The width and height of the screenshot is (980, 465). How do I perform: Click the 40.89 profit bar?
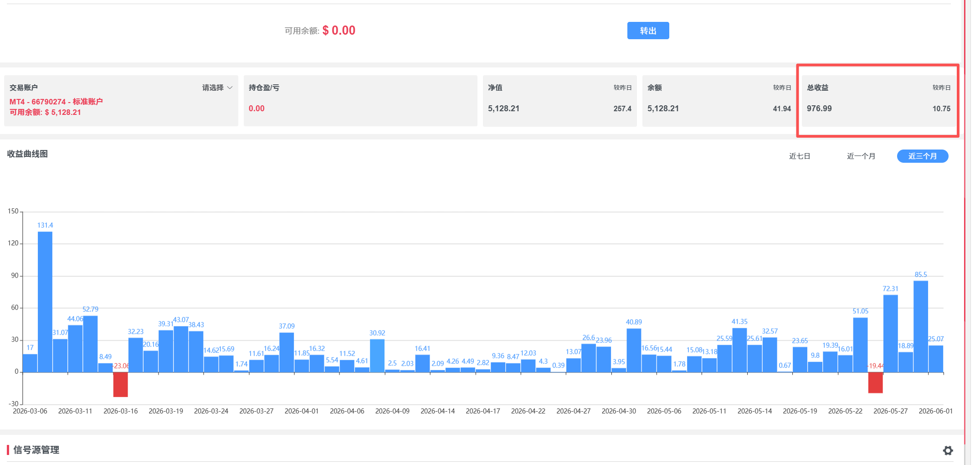point(634,351)
